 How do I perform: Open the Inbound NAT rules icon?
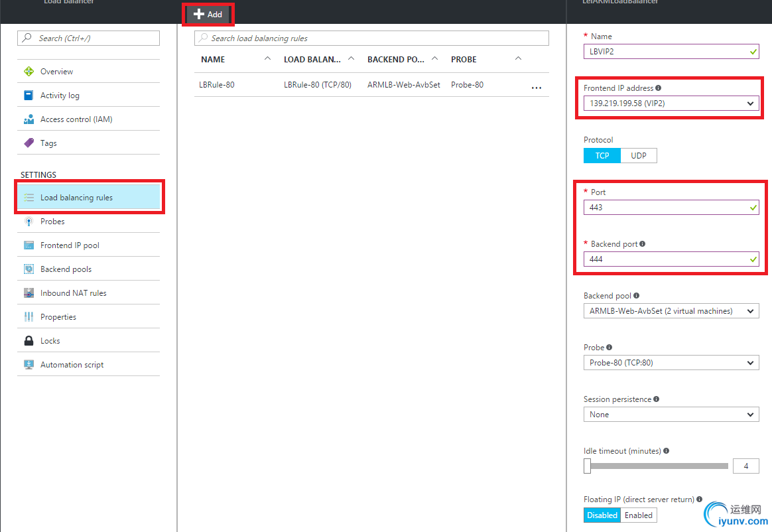click(x=29, y=293)
